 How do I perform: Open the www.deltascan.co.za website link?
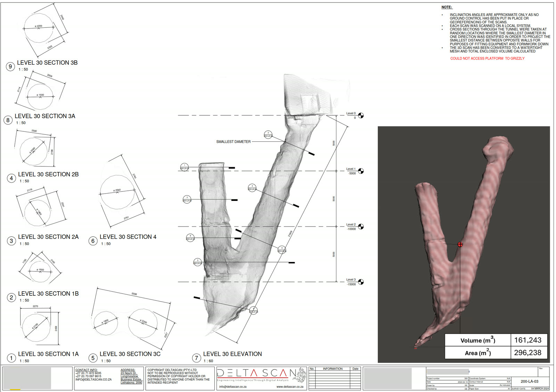tap(290, 387)
